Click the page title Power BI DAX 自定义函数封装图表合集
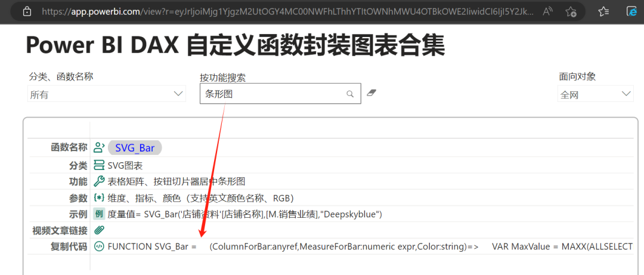Screen dimensions: 644x275 point(236,45)
